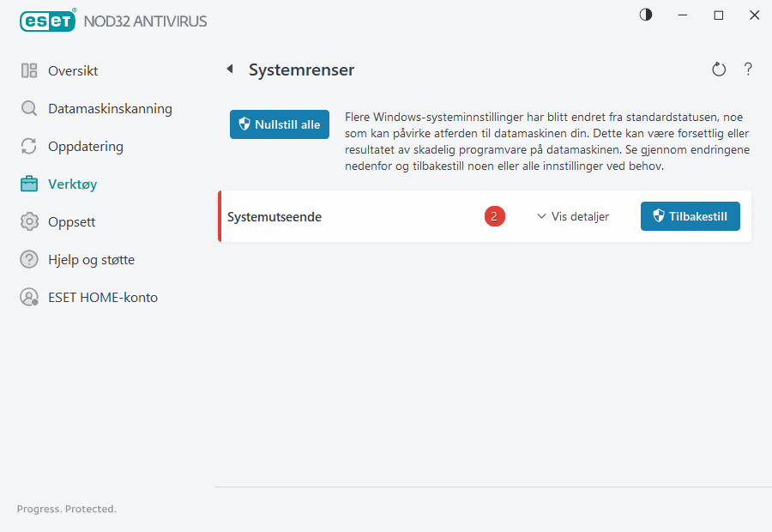772x532 pixels.
Task: Open the Oppdatering menu entry
Action: tap(87, 146)
